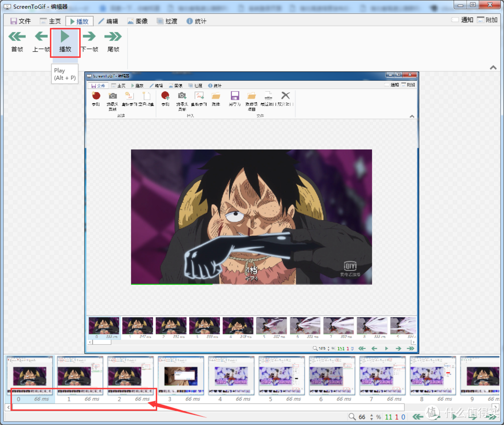Image resolution: width=504 pixels, height=425 pixels.
Task: Select frame 4 thumbnail in the timeline
Action: pyautogui.click(x=231, y=375)
